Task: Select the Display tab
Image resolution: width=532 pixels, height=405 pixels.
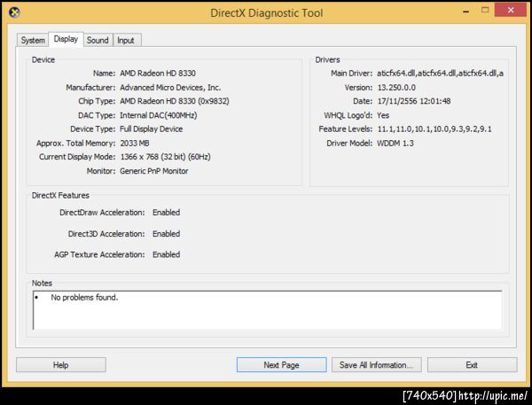Action: tap(66, 39)
